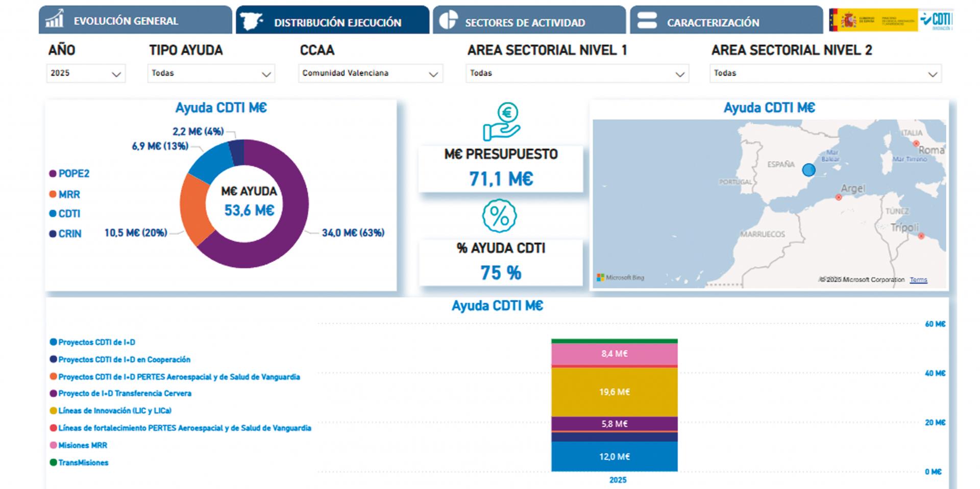Click the percent icon above % Ayuda CDTI
The image size is (980, 489).
point(499,216)
